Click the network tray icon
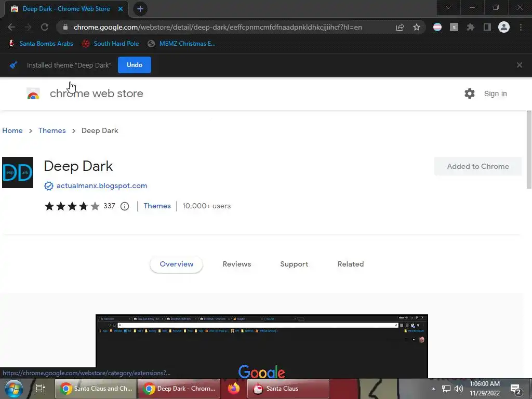 (x=446, y=389)
